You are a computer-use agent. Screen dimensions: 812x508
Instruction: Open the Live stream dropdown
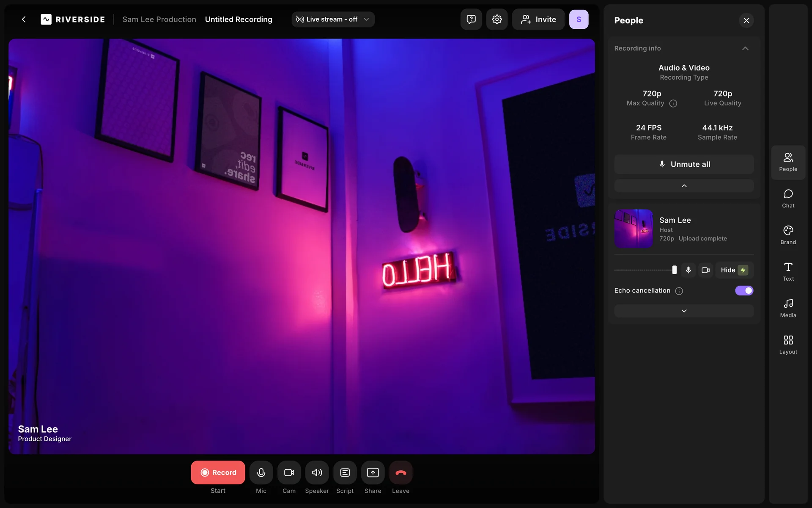pos(333,19)
